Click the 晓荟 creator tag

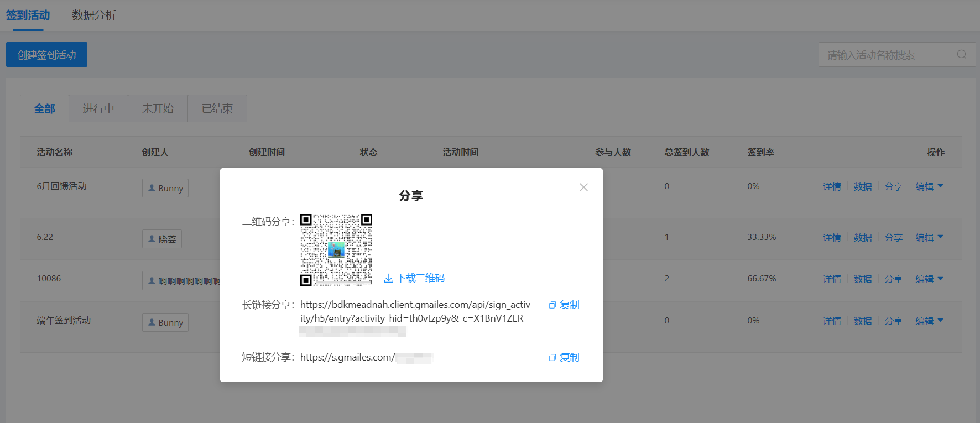[x=162, y=239]
